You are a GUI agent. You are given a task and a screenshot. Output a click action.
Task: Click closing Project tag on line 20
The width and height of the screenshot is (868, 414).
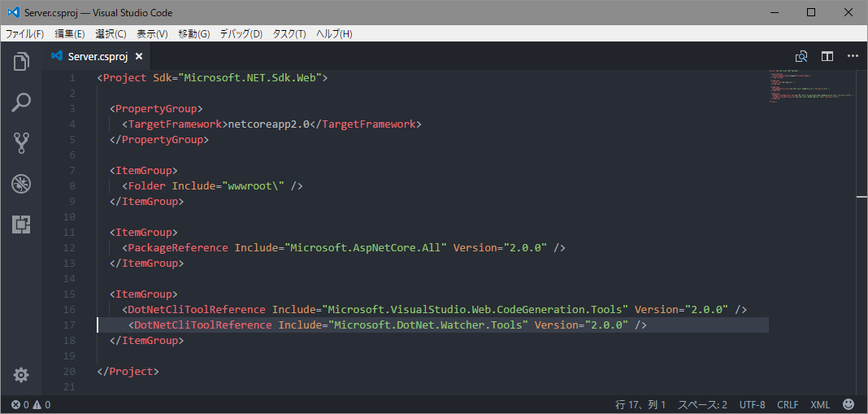click(128, 371)
